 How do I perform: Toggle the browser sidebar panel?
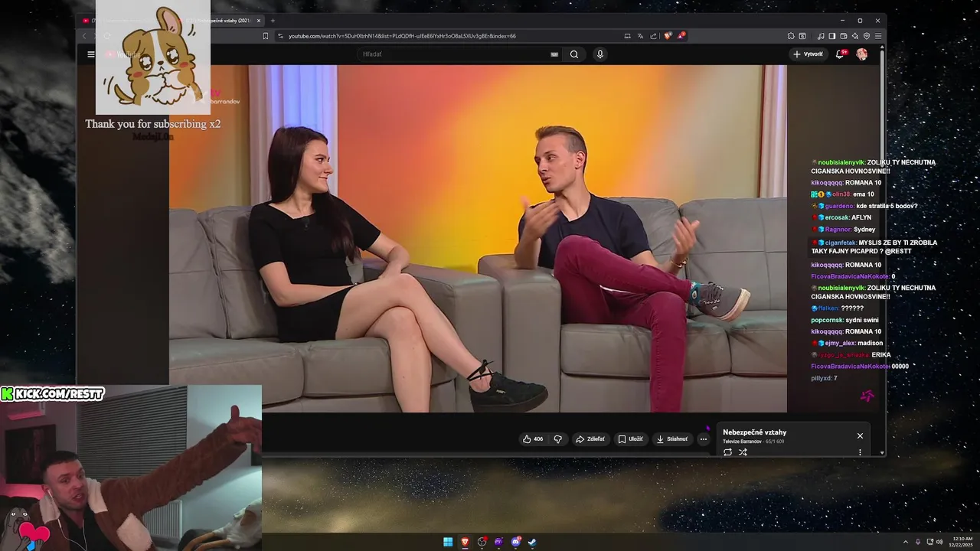832,36
